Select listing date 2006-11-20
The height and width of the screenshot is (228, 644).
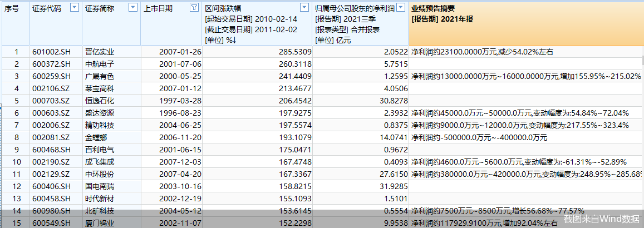tap(180, 137)
